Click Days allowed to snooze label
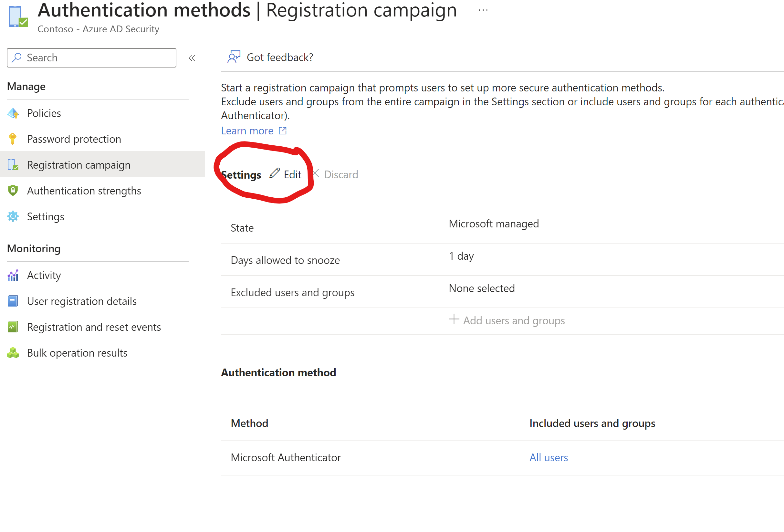 pyautogui.click(x=285, y=260)
